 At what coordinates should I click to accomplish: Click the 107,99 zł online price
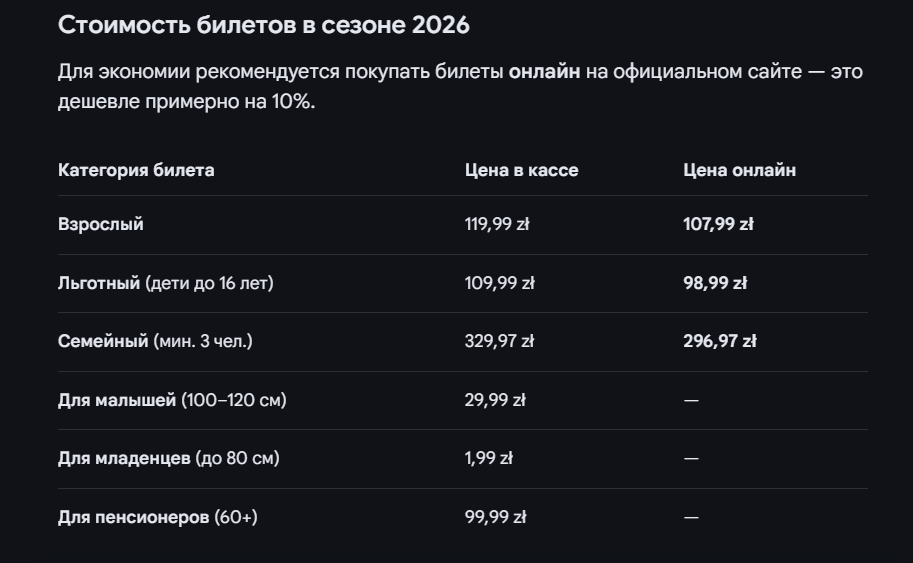click(718, 224)
